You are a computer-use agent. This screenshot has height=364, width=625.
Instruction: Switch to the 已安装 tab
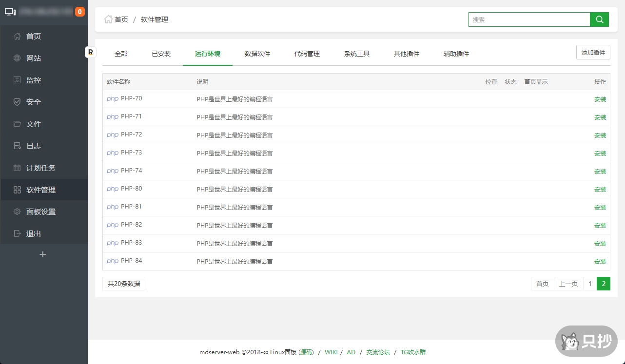tap(161, 54)
